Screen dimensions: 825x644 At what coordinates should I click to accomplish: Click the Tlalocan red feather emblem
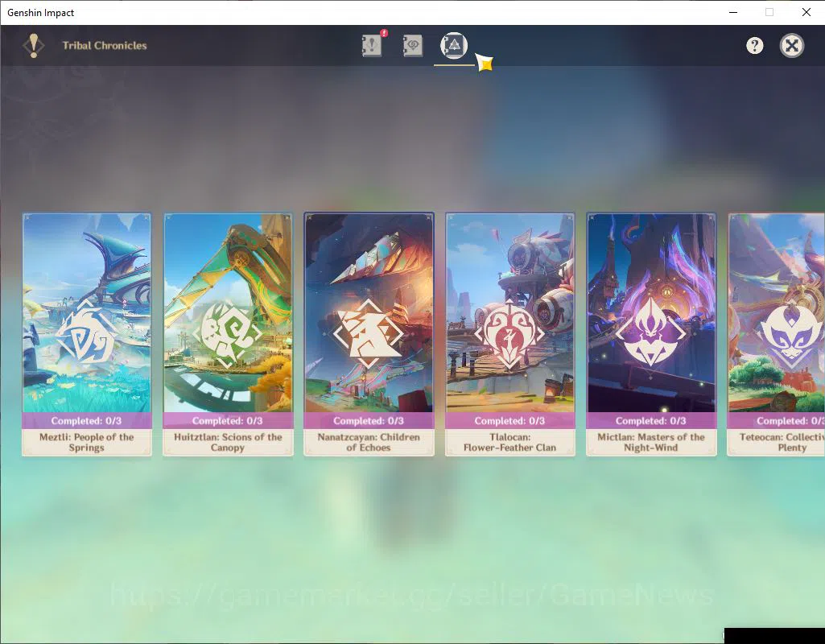509,333
